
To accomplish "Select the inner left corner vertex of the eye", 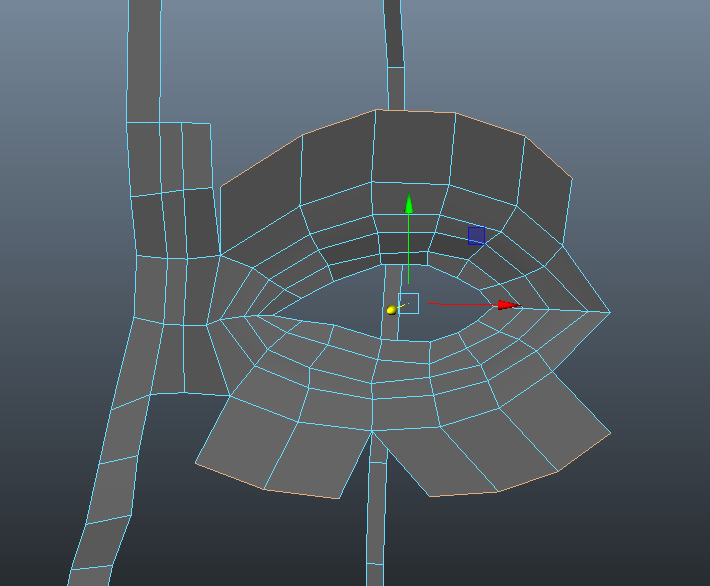I will pos(258,315).
